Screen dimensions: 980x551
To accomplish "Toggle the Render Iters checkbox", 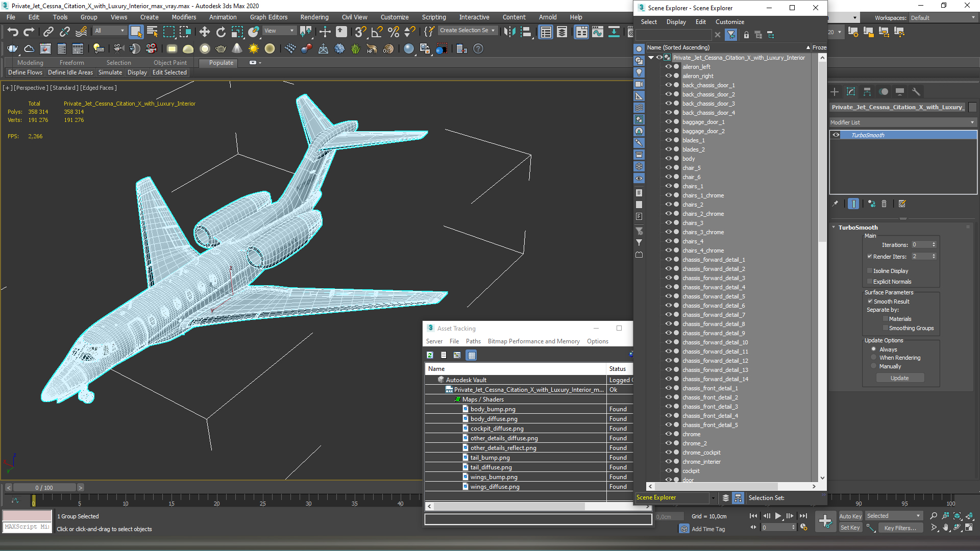I will coord(870,257).
